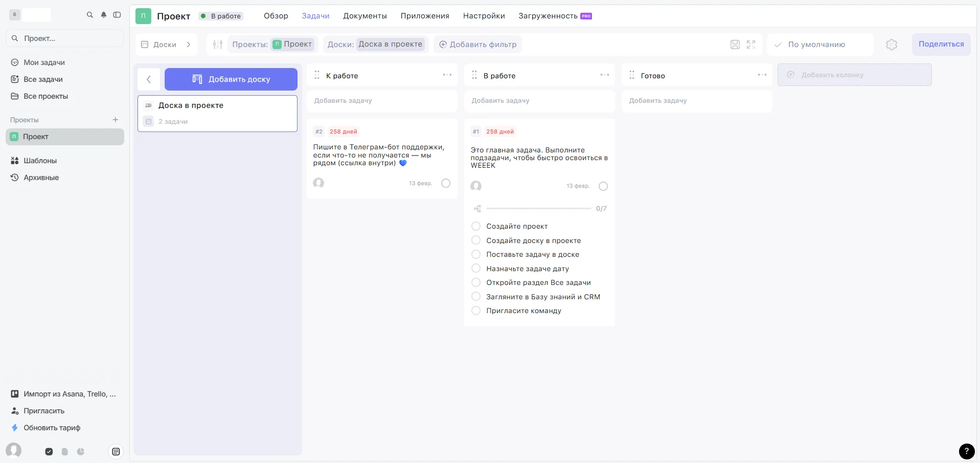The width and height of the screenshot is (980, 463).
Task: Click the Добавить доску button
Action: click(x=231, y=79)
